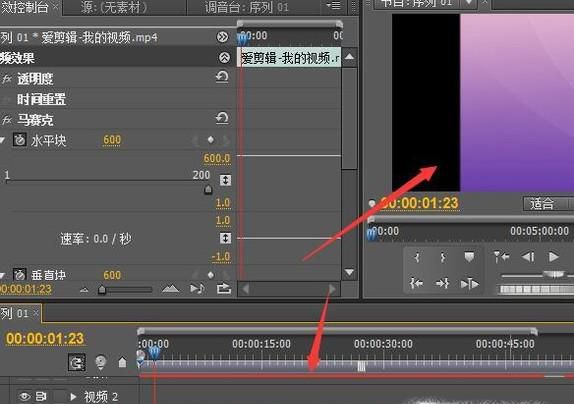This screenshot has width=574, height=404.
Task: Switch to the 源: (无素材) tab
Action: click(x=113, y=7)
